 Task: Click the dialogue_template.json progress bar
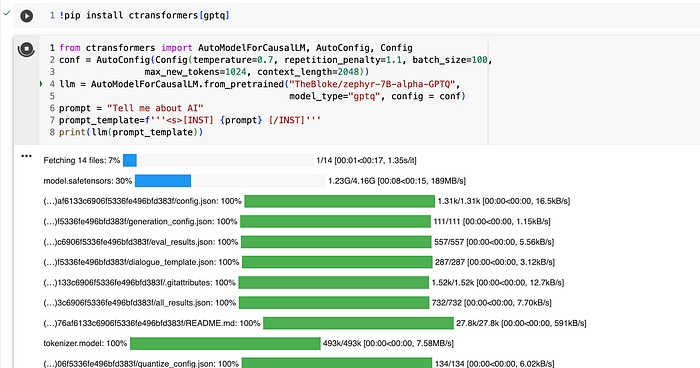pyautogui.click(x=337, y=262)
